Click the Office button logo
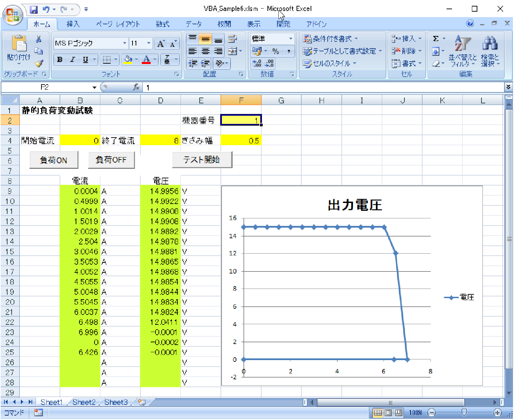 pos(13,15)
